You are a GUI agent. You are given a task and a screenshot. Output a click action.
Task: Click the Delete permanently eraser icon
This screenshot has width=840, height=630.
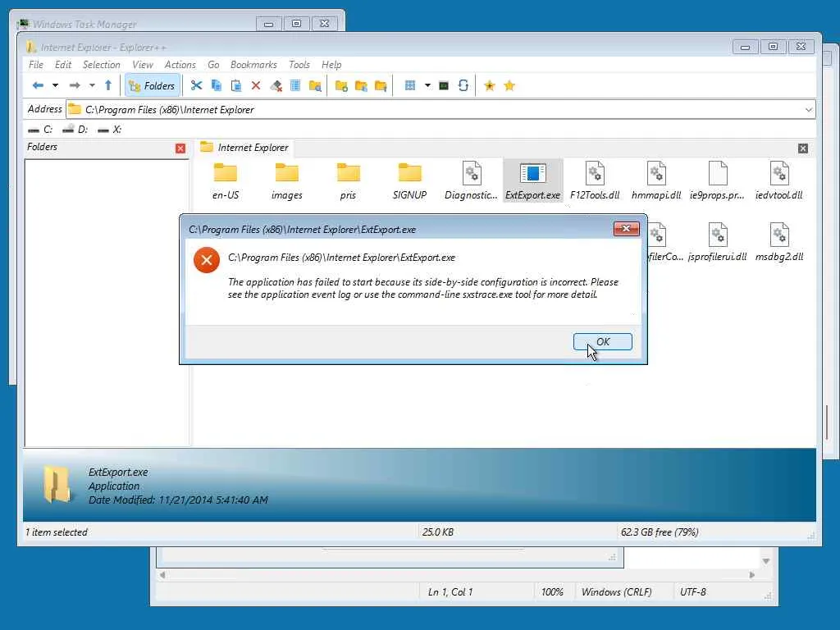pos(276,85)
